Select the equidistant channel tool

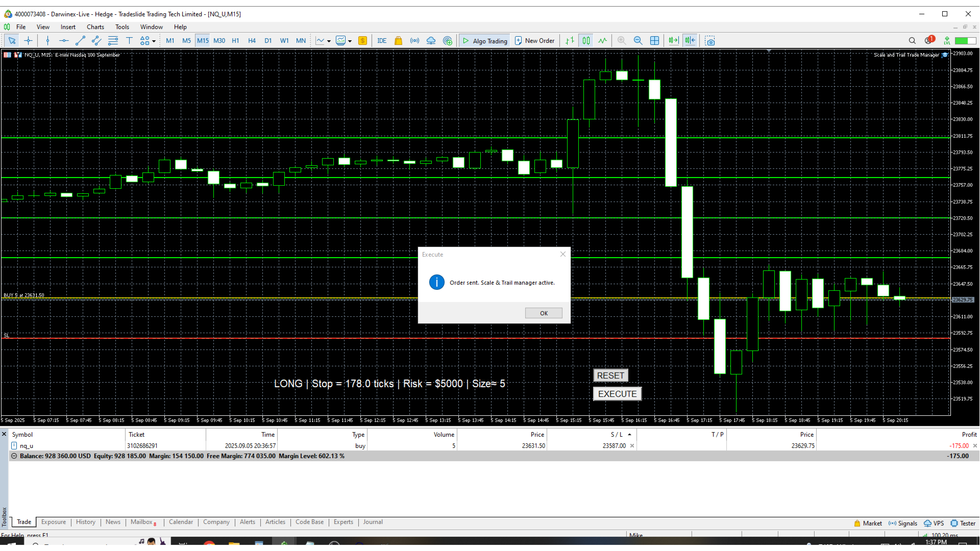pos(96,41)
